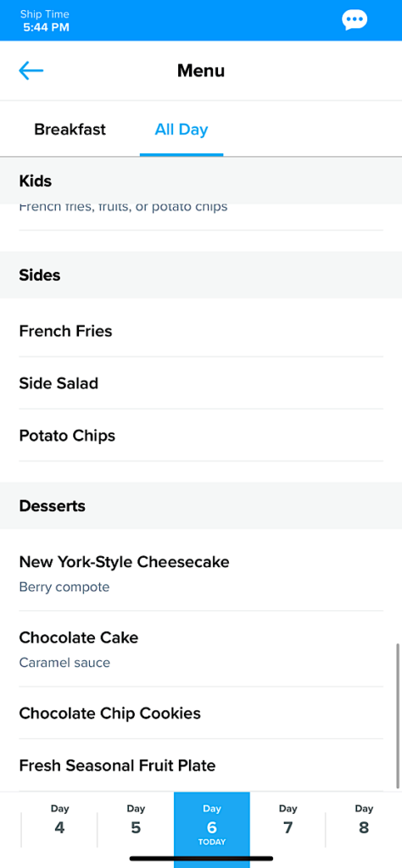View Day 8 menu
The height and width of the screenshot is (868, 402).
tap(364, 821)
